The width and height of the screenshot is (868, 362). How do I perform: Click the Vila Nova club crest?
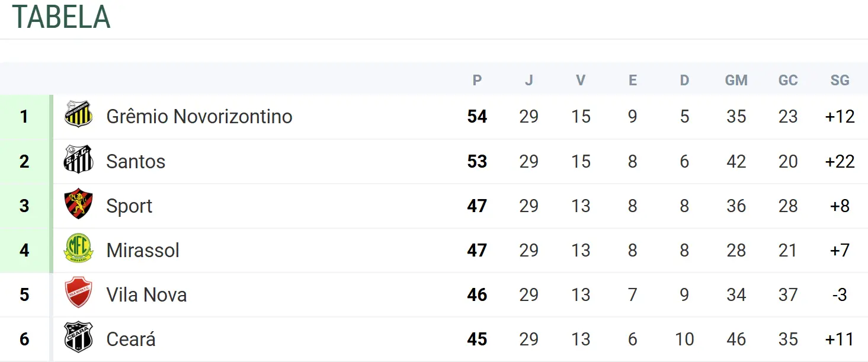click(78, 293)
